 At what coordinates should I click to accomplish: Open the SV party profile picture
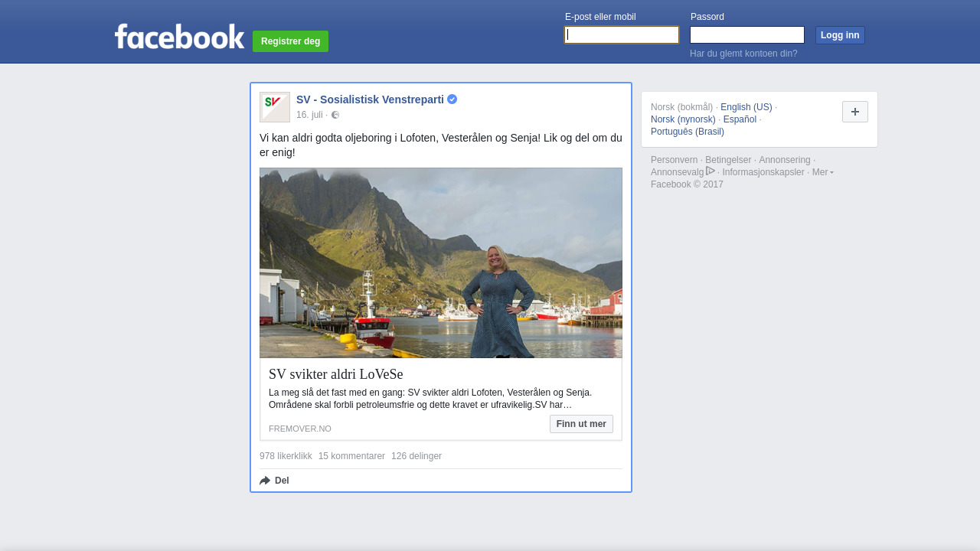pyautogui.click(x=275, y=107)
